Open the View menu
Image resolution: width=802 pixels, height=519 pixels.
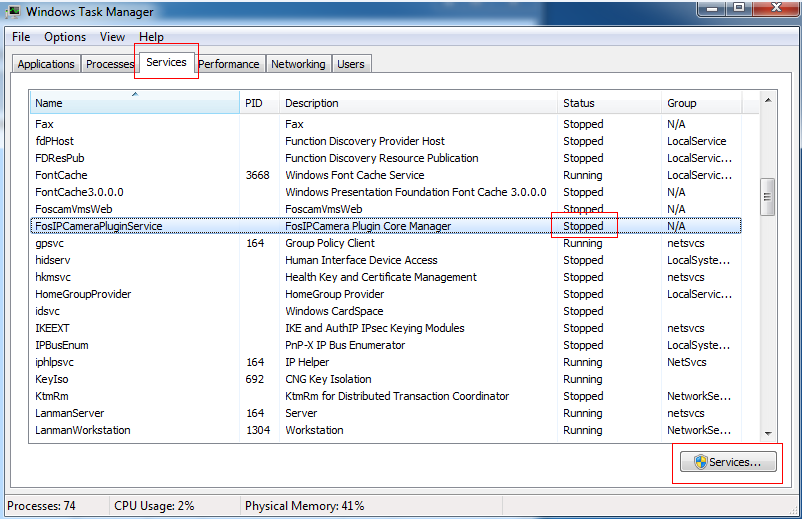(x=112, y=37)
